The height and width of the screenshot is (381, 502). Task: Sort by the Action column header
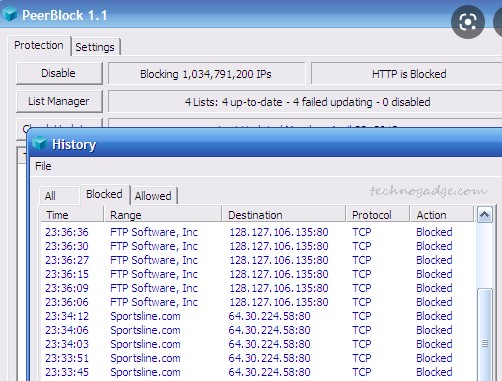tap(442, 215)
